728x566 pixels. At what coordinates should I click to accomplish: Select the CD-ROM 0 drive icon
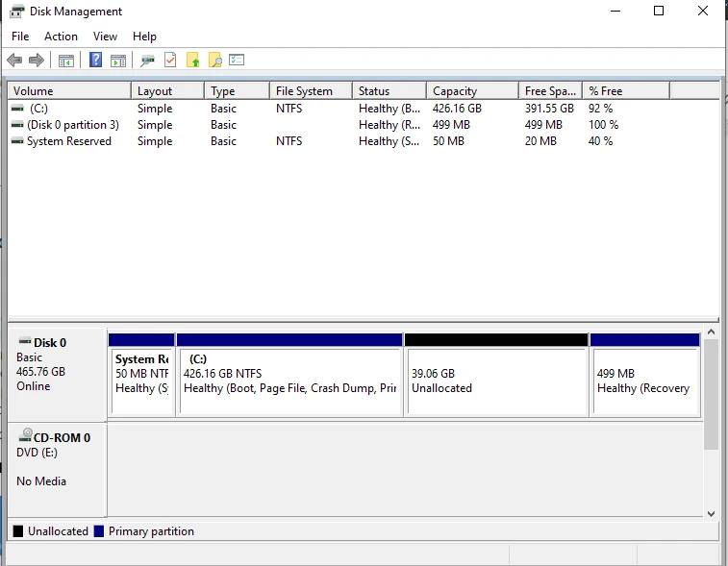(25, 435)
